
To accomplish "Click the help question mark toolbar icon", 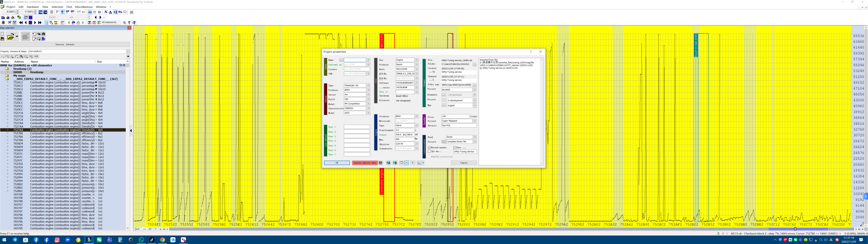I will (x=129, y=23).
